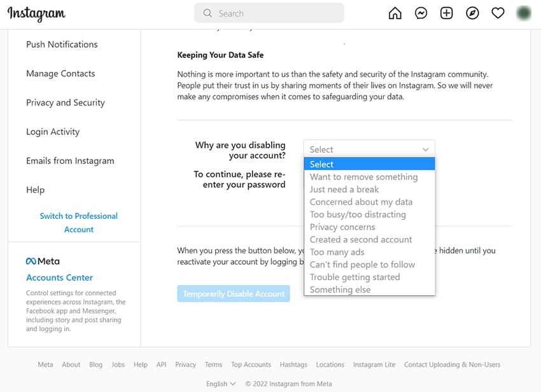Open Privacy footer link
The height and width of the screenshot is (392, 541).
185,365
